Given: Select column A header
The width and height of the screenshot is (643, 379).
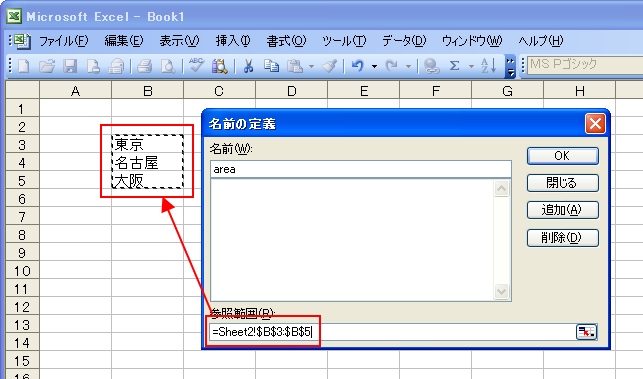Looking at the screenshot, I should click(x=75, y=90).
